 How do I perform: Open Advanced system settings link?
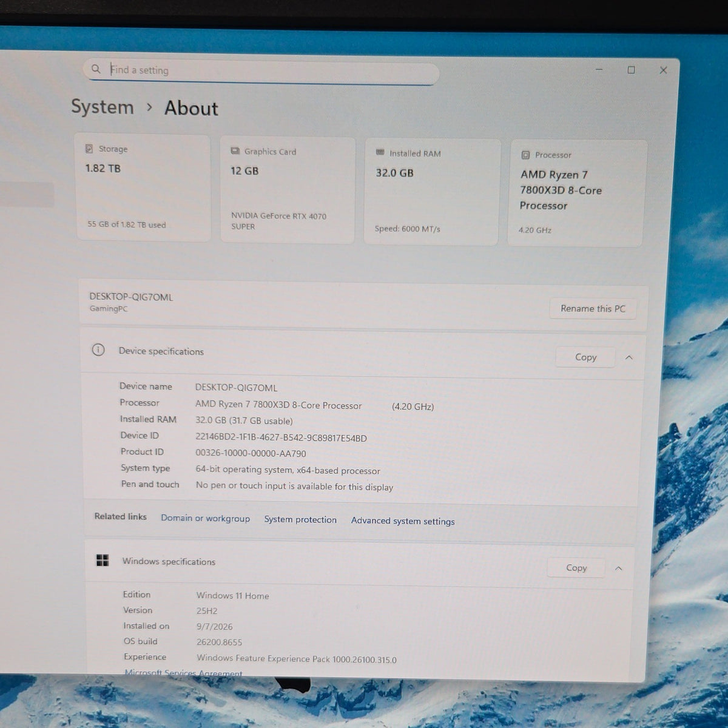coord(403,521)
